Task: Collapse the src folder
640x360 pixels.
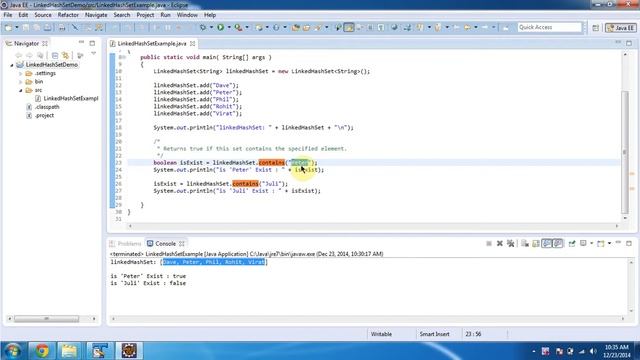Action: pos(20,90)
